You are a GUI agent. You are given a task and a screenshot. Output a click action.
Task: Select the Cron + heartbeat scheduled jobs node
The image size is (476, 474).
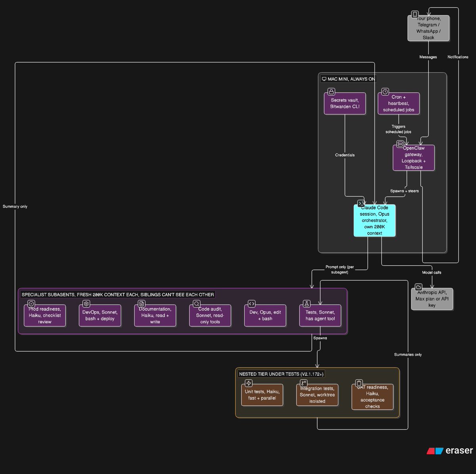point(398,104)
